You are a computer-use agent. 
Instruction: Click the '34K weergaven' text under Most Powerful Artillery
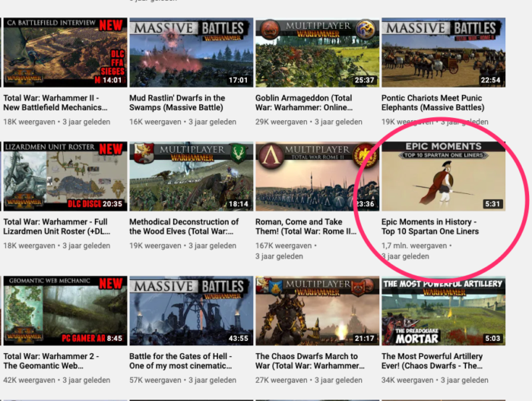click(x=407, y=380)
